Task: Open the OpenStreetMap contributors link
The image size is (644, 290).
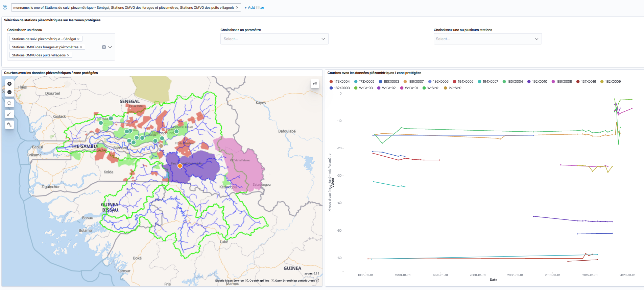Action: 295,281
